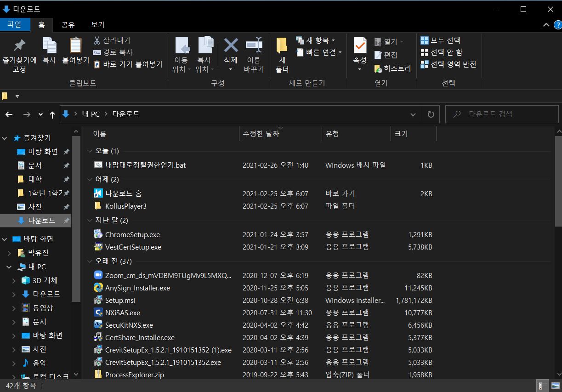The image size is (562, 392).
Task: Select the ChromeSetup.exe file icon
Action: (98, 234)
